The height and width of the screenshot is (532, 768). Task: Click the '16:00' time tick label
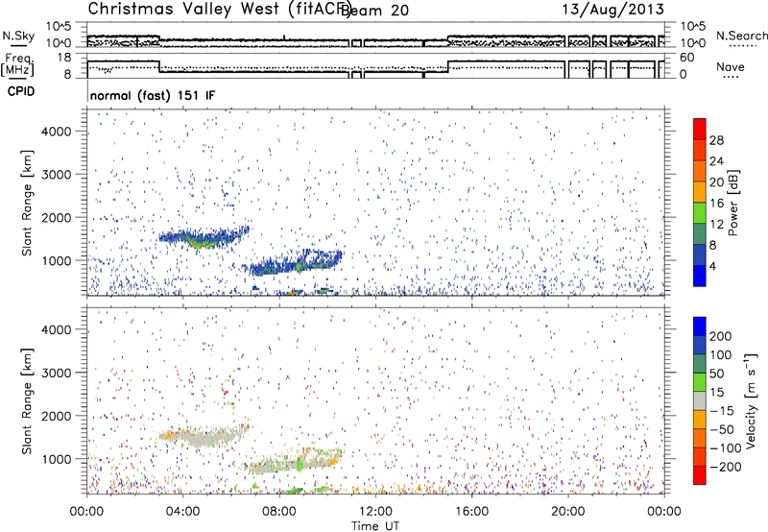[x=471, y=512]
